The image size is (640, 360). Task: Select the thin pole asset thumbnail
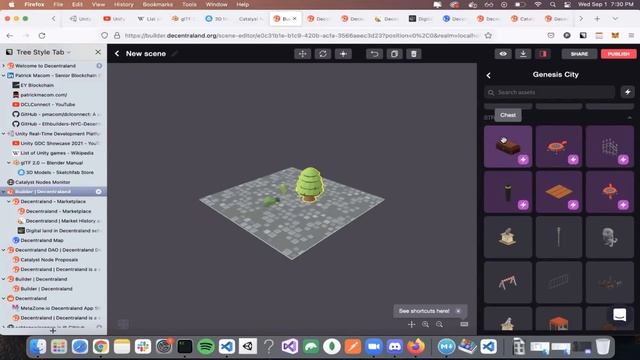pos(558,237)
